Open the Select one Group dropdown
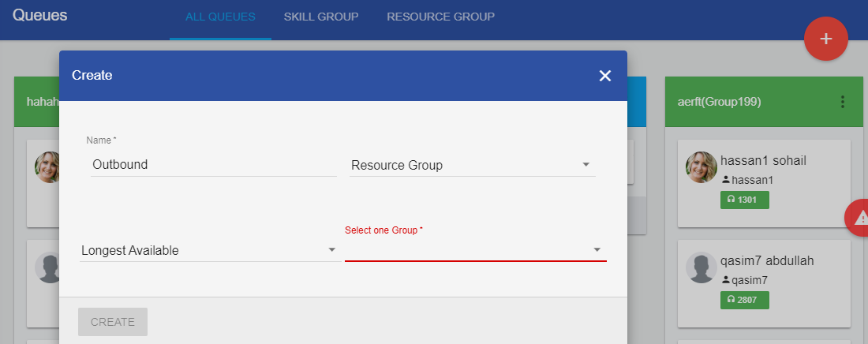This screenshot has width=868, height=344. click(x=475, y=250)
